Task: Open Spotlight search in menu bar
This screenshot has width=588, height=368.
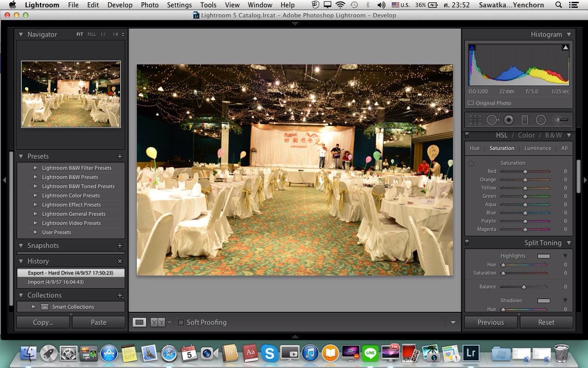Action: [559, 5]
